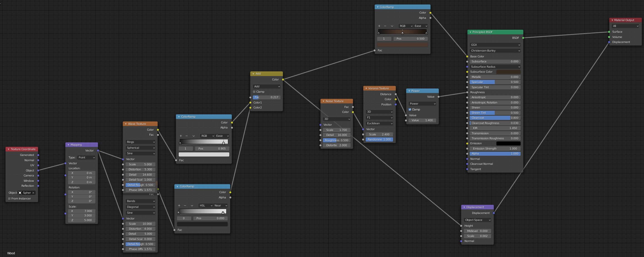Disable Clamp checkbox in the Power node
Screen dimensions: 644x257
coord(410,109)
